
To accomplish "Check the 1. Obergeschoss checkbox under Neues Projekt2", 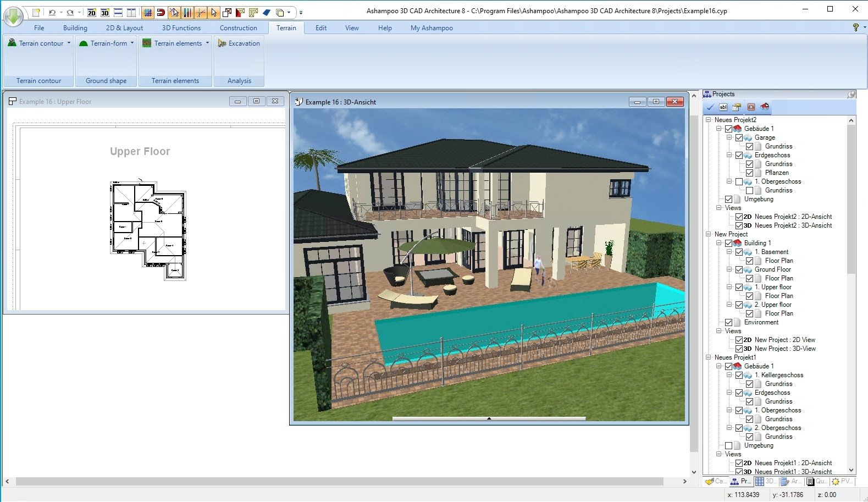I will 739,181.
